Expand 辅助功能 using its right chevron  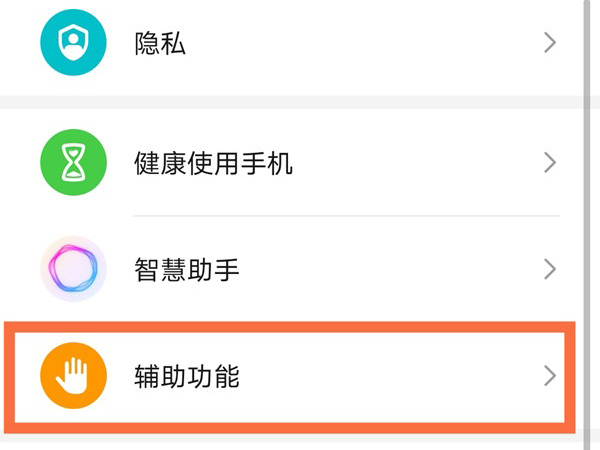point(549,376)
